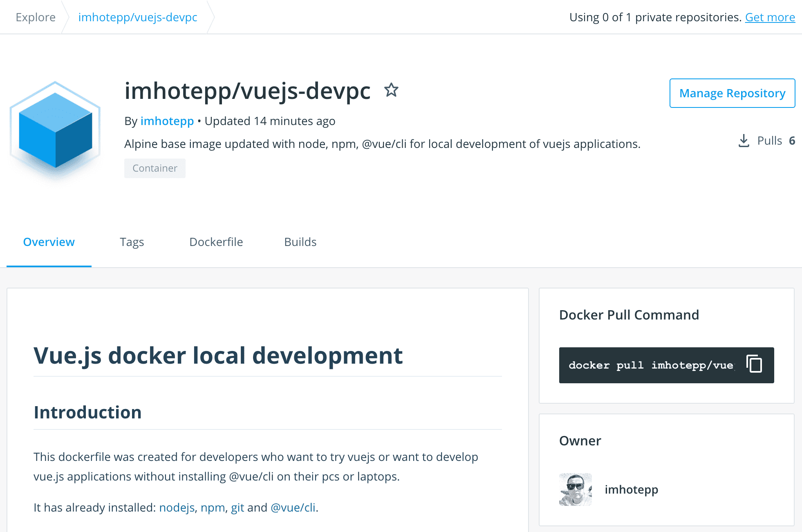802x532 pixels.
Task: Click the Manage Repository button
Action: tap(732, 94)
